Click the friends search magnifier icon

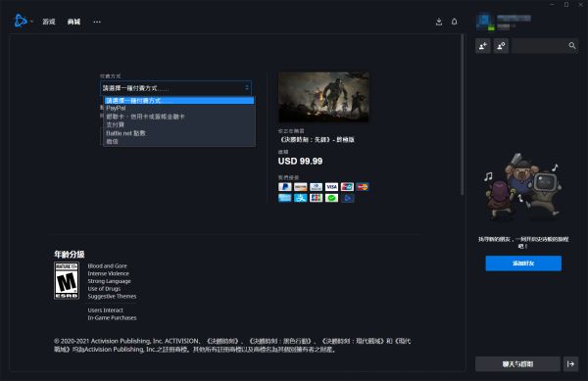coord(572,46)
